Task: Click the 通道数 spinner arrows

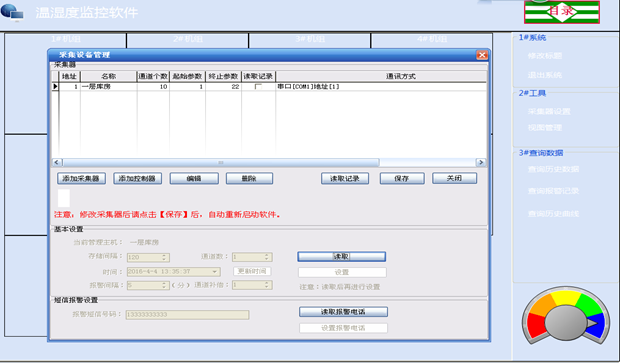Action: [267, 257]
